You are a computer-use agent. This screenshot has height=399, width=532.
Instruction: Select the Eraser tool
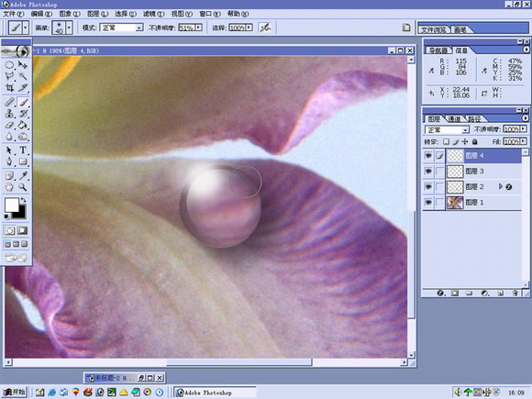[9, 125]
